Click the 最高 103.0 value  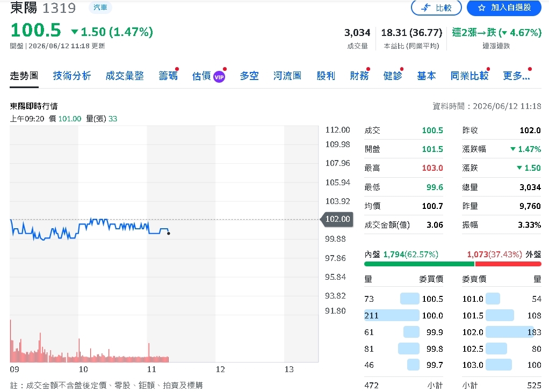pos(432,168)
